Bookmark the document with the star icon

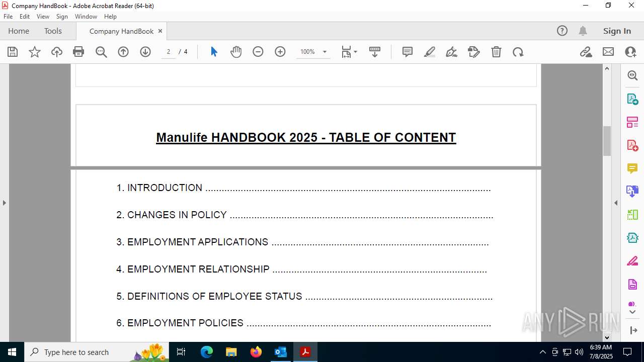tap(35, 52)
